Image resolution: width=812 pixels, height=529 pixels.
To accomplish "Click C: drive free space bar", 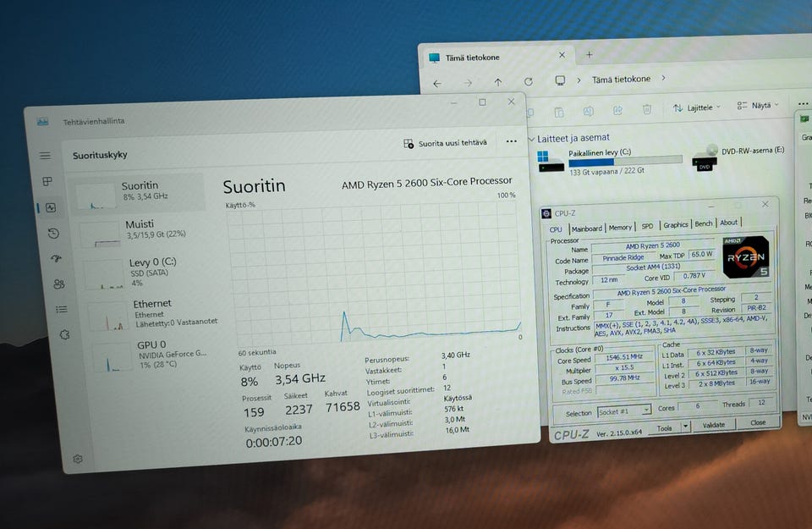I will pyautogui.click(x=625, y=162).
